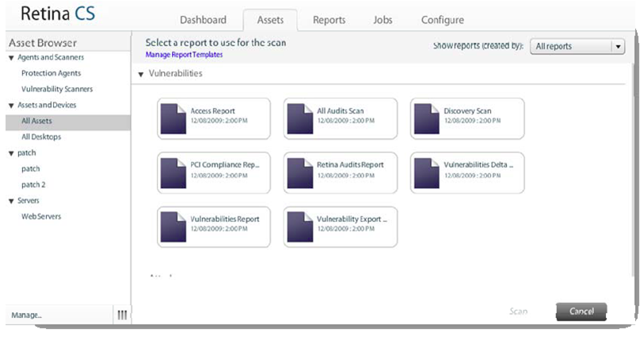Open the Access Report document icon
Screen dimensions: 644x341
[173, 119]
